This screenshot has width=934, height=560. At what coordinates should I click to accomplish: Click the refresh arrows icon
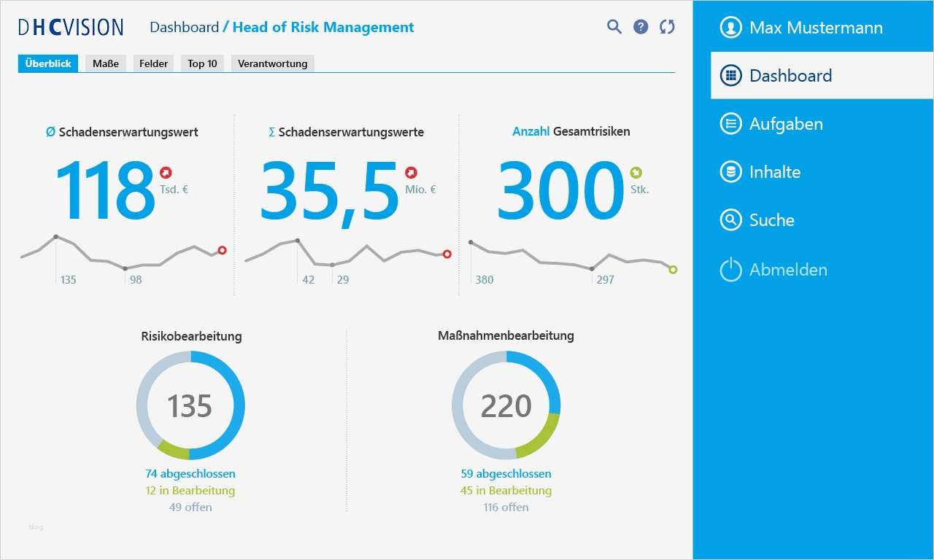pos(667,27)
